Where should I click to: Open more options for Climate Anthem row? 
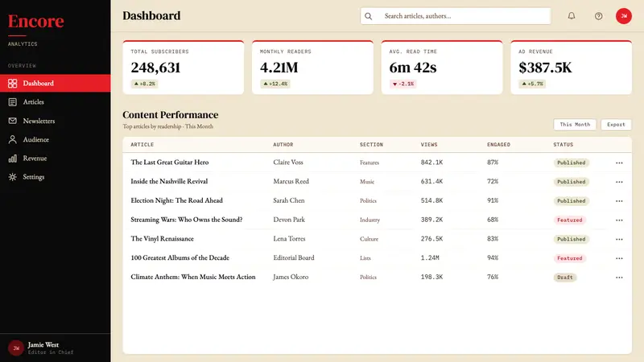coord(619,278)
